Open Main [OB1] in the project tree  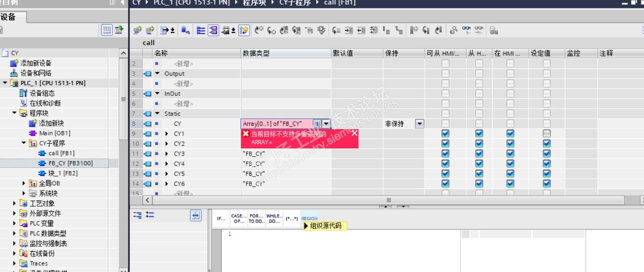click(55, 133)
